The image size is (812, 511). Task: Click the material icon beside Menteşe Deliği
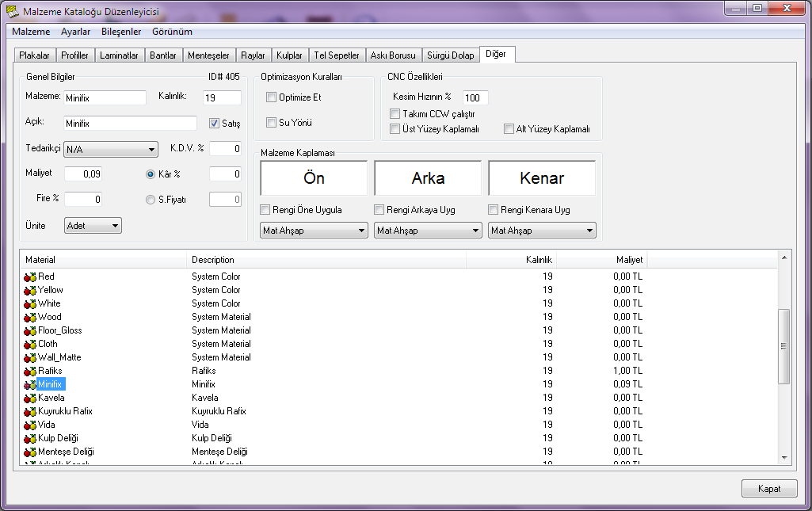tap(30, 452)
